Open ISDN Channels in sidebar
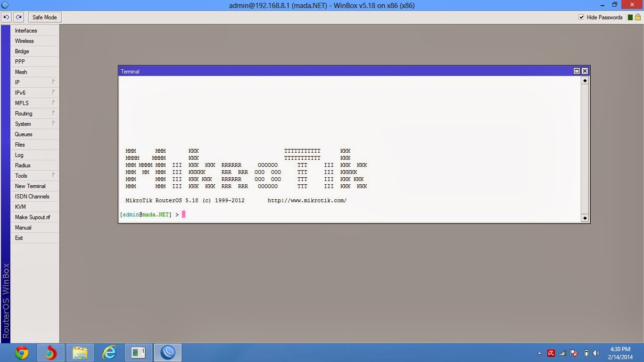 35,197
